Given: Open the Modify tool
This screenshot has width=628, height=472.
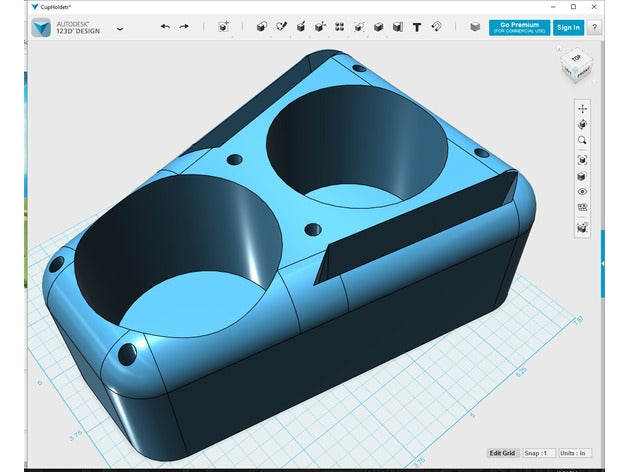Looking at the screenshot, I should pyautogui.click(x=320, y=27).
